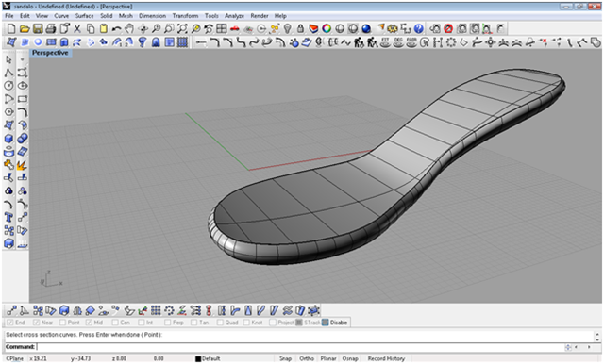The image size is (604, 364).
Task: Toggle Planar in the status bar
Action: pyautogui.click(x=328, y=358)
